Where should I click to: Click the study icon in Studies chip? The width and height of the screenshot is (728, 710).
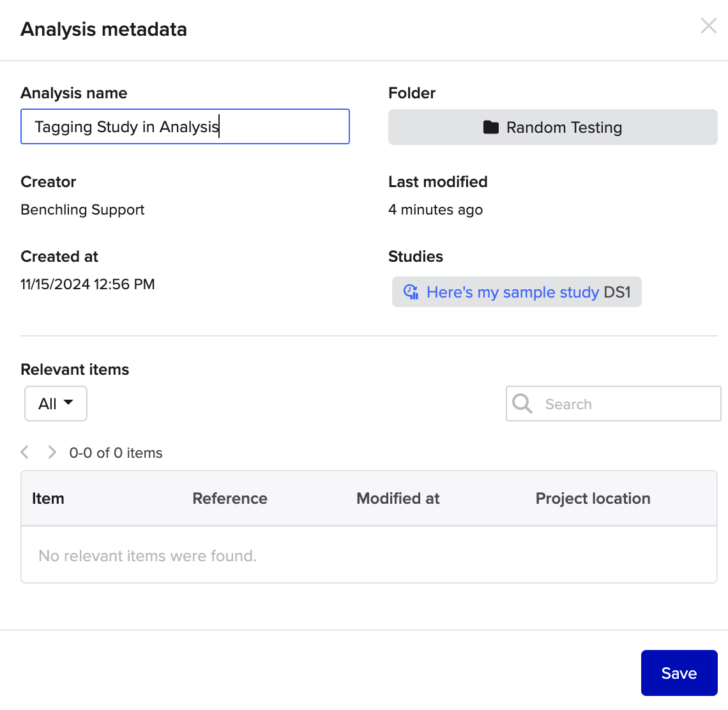pos(411,292)
